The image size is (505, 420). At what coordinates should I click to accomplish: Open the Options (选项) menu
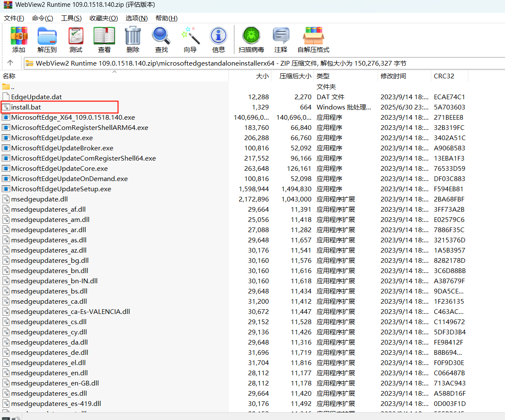click(136, 18)
